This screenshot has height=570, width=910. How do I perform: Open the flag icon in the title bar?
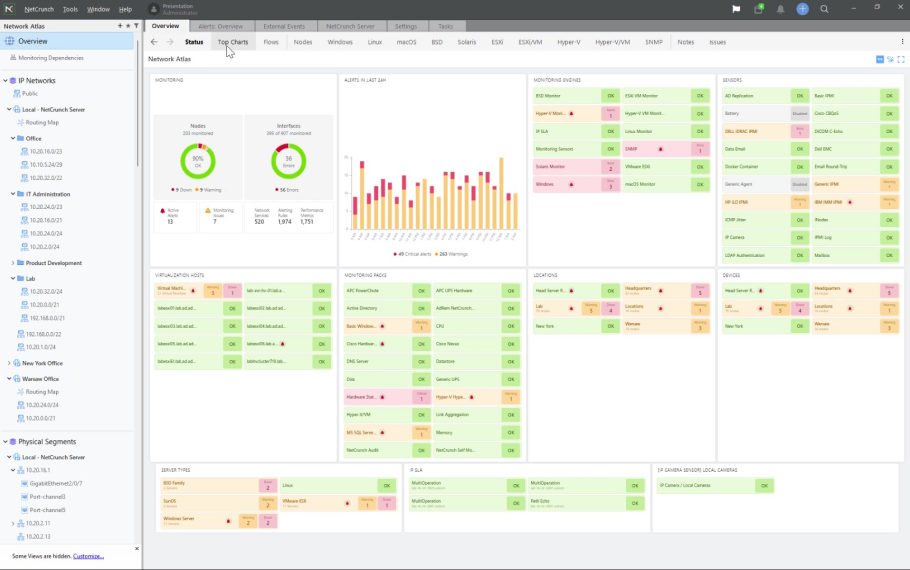(736, 9)
